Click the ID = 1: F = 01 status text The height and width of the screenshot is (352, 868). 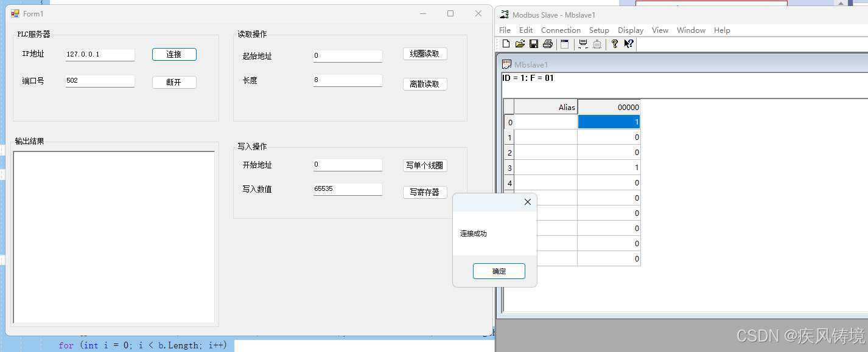click(x=528, y=78)
